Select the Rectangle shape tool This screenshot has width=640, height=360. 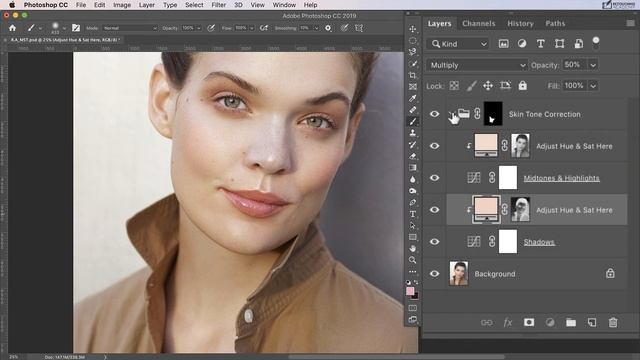pos(413,237)
